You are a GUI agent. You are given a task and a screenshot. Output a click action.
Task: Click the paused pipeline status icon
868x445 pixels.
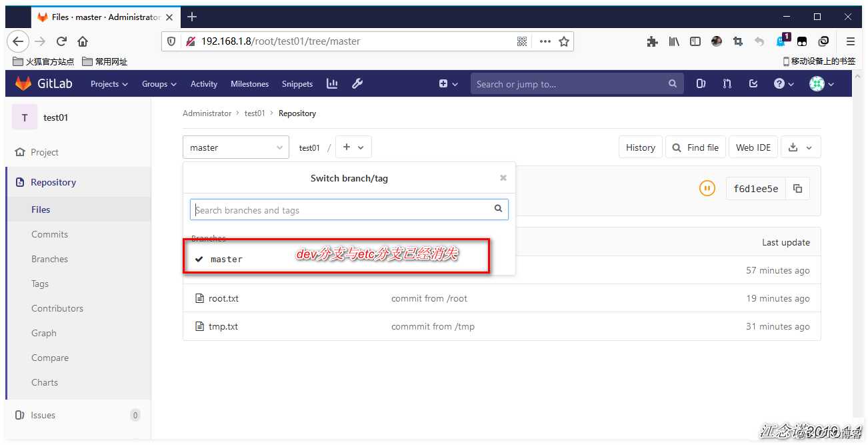pos(707,188)
